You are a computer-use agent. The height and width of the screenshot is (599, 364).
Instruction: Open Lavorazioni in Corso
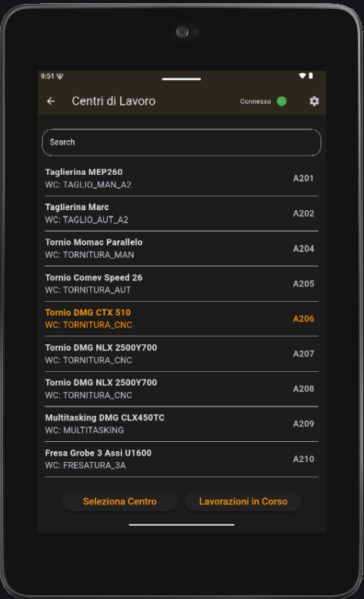243,501
